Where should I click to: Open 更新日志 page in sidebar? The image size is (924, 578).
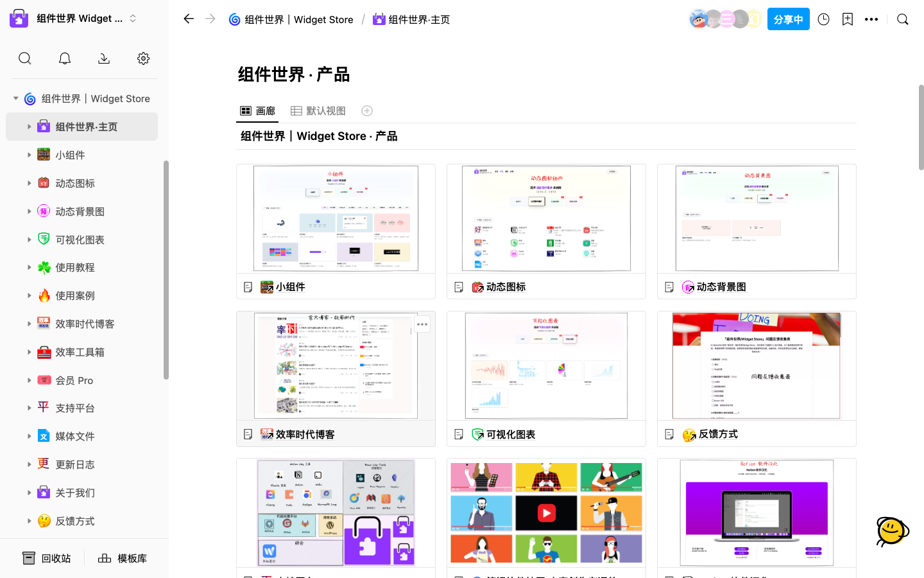[x=81, y=464]
